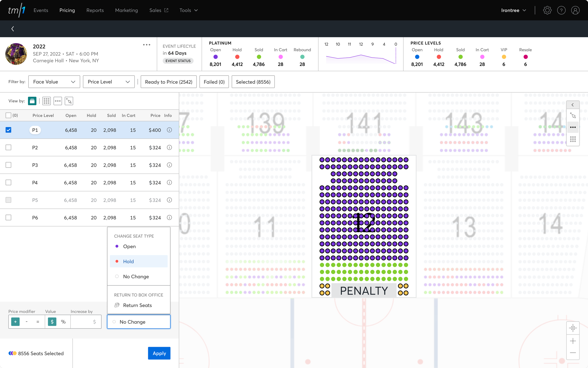Click the Platinum Sold green color dot
Screen dimensions: 588x368
[x=259, y=57]
